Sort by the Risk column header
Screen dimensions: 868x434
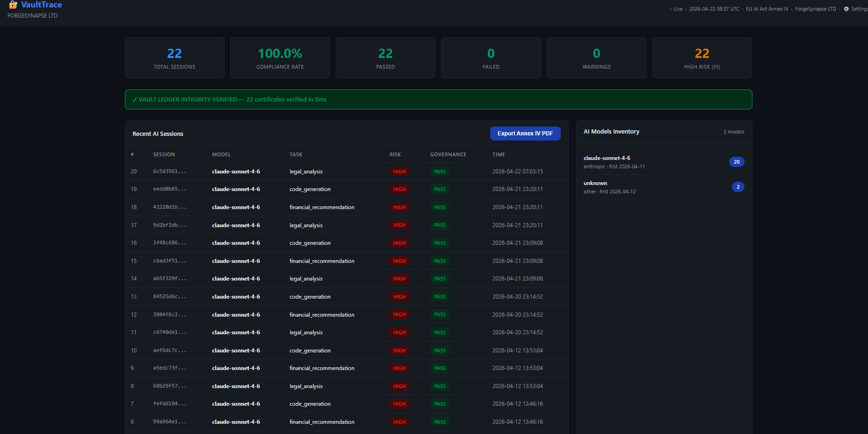pos(395,154)
